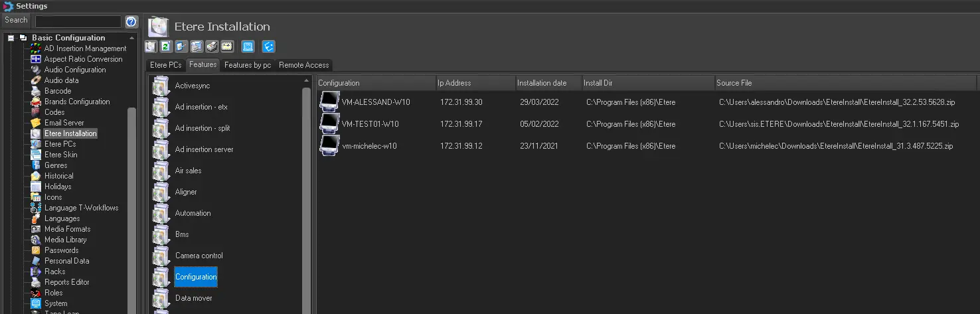980x314 pixels.
Task: Click the CD case toolbar icon
Action: click(151, 46)
